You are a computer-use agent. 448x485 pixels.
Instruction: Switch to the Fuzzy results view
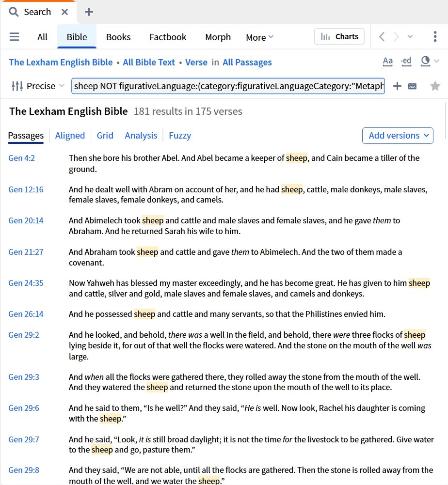click(x=180, y=136)
